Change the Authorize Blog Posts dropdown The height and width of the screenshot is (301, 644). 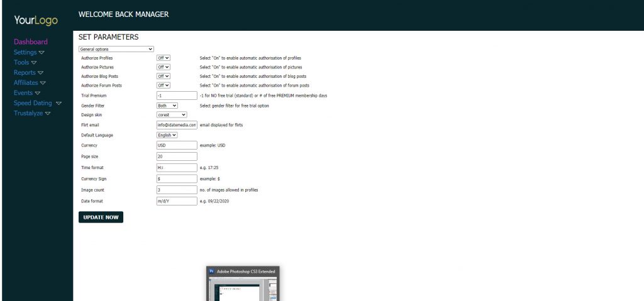pyautogui.click(x=164, y=77)
